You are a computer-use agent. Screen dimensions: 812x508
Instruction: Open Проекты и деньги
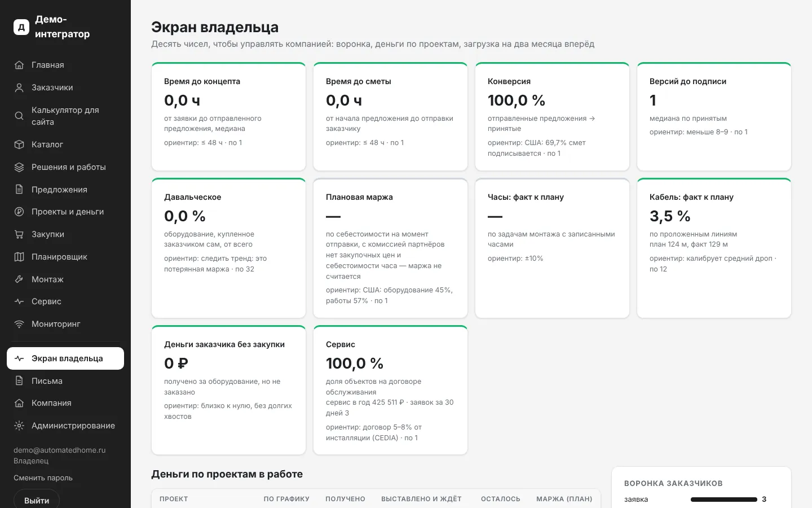65,212
